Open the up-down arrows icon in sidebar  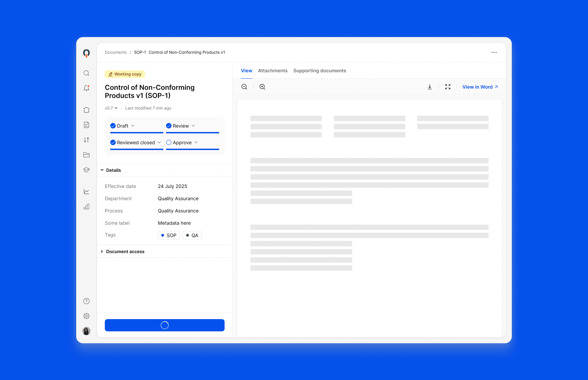click(x=86, y=140)
